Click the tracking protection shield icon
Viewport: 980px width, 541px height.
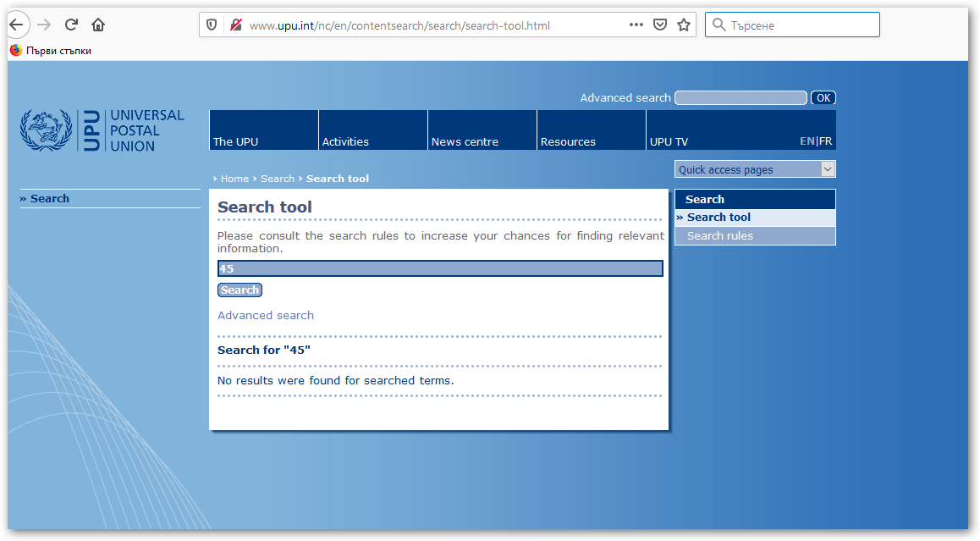coord(212,25)
